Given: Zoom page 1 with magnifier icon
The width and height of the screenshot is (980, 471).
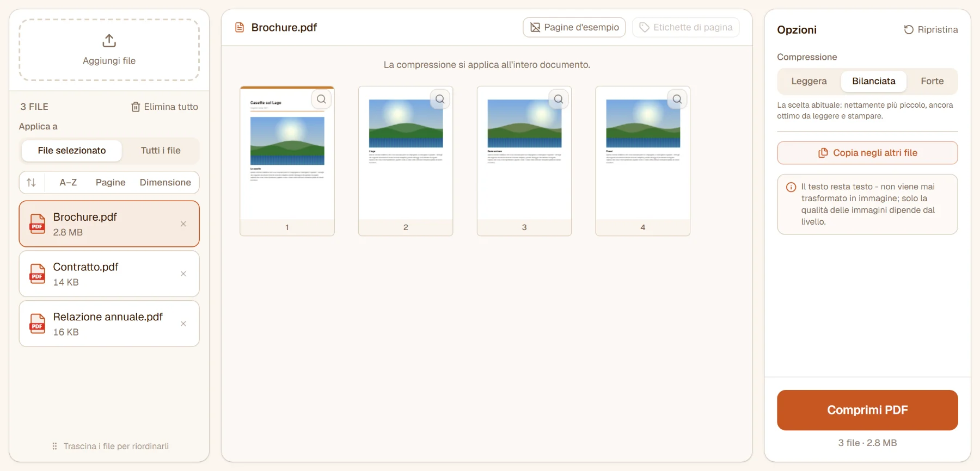Looking at the screenshot, I should [x=322, y=99].
